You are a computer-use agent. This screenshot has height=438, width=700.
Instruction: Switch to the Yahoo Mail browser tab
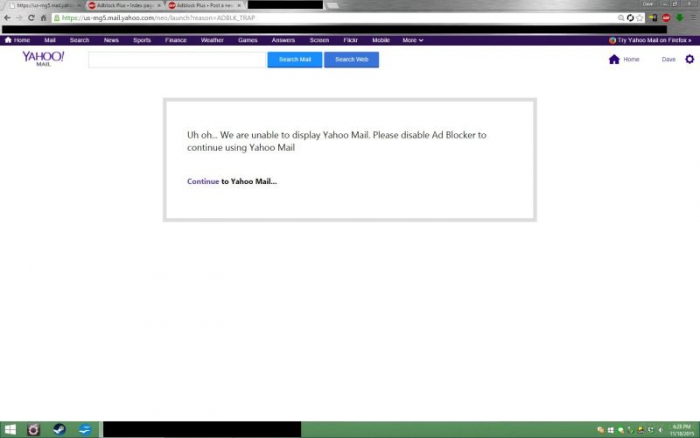pos(43,5)
